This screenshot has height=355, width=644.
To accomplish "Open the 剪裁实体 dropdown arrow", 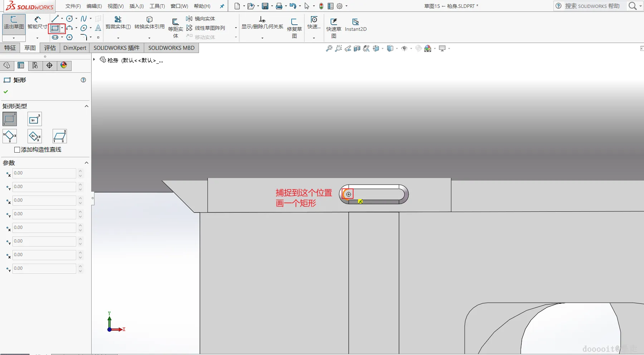I will [x=118, y=38].
